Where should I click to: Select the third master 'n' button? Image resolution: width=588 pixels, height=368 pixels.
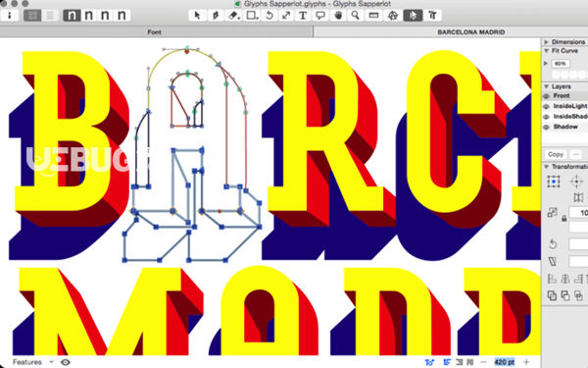pos(105,16)
